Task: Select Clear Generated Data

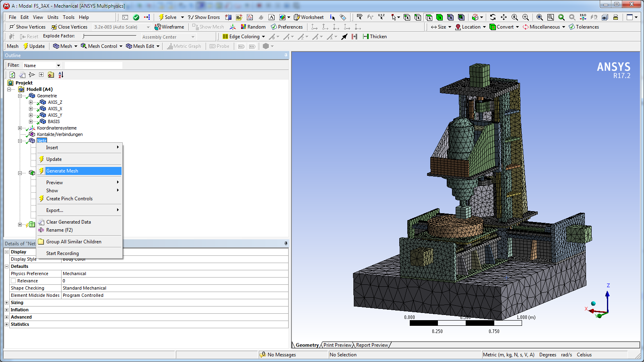Action: 79,222
